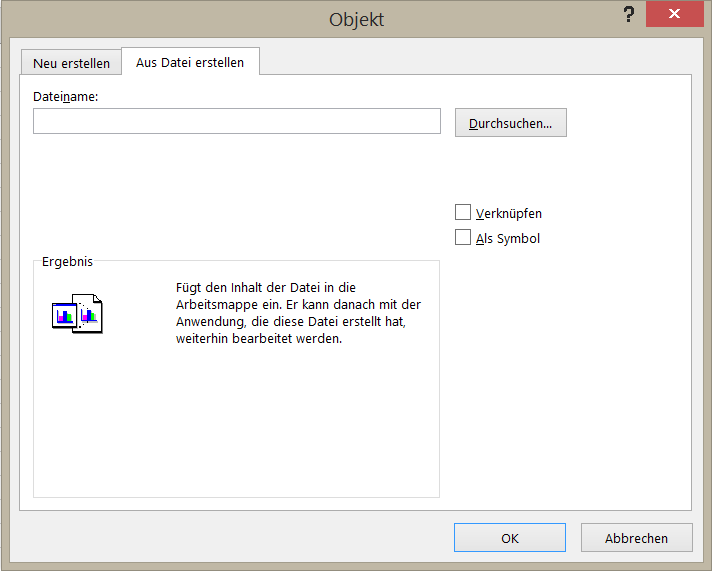Viewport: 712px width, 571px height.
Task: Tick the Als Symbol checkbox
Action: pos(463,237)
